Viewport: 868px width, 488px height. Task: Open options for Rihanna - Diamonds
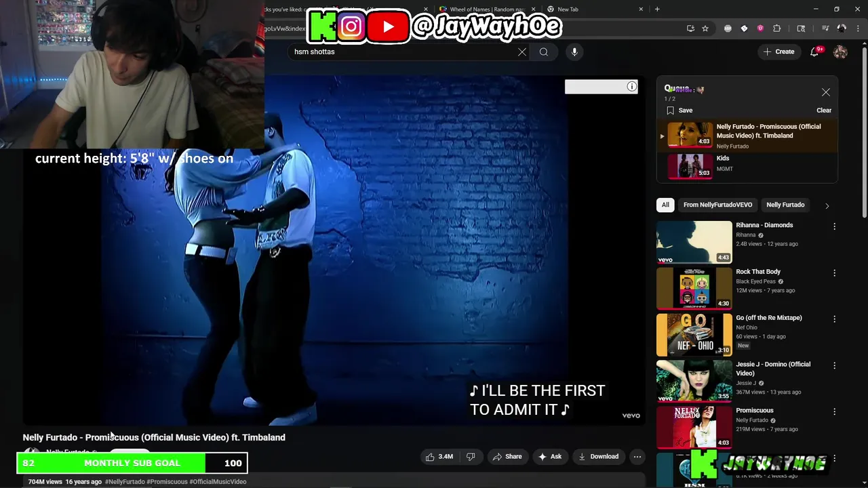coord(834,226)
